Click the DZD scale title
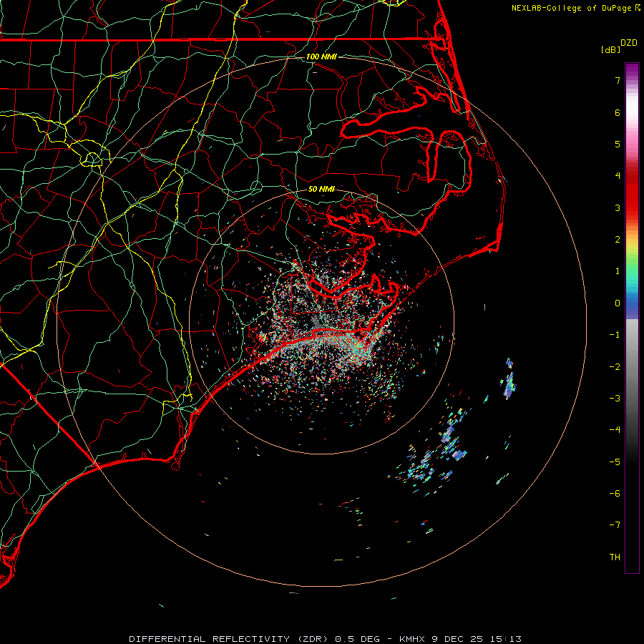The width and height of the screenshot is (644, 644). click(629, 43)
